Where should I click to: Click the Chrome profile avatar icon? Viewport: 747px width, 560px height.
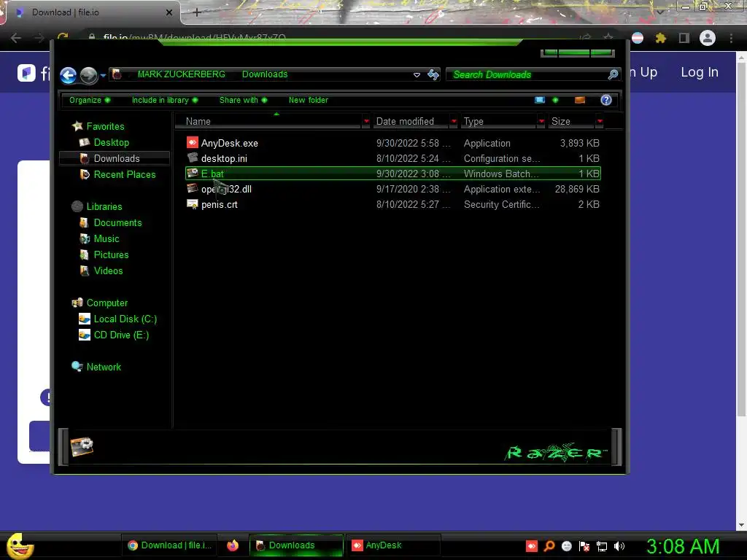tap(708, 38)
